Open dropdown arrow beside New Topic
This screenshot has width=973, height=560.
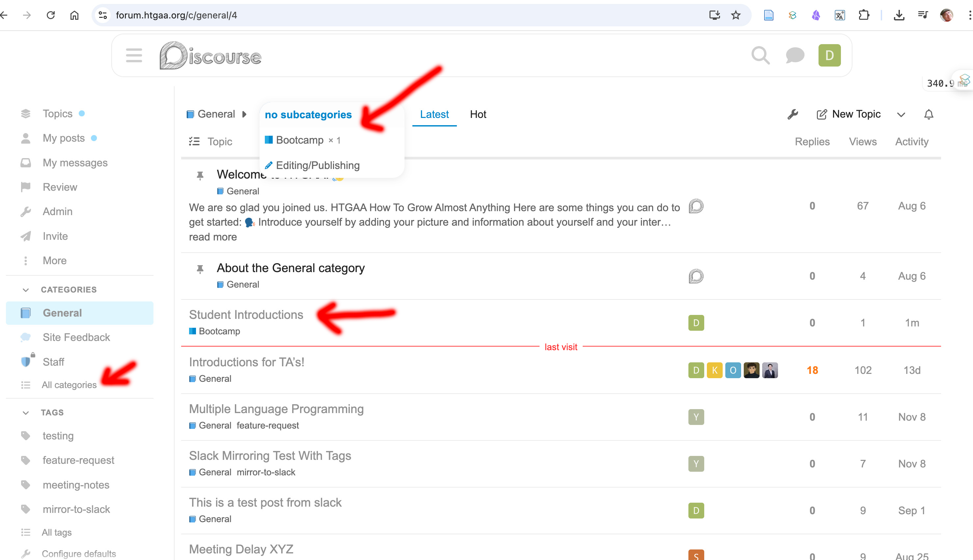click(901, 115)
